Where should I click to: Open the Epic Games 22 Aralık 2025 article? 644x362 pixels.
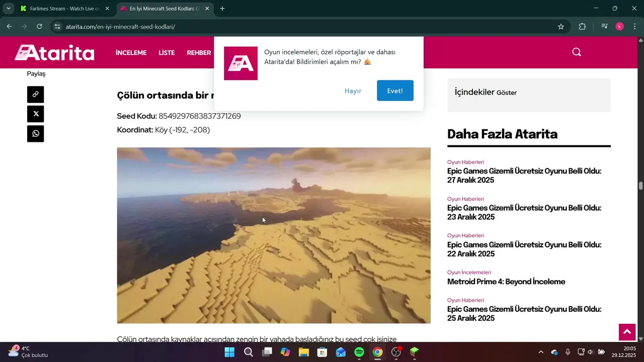524,249
